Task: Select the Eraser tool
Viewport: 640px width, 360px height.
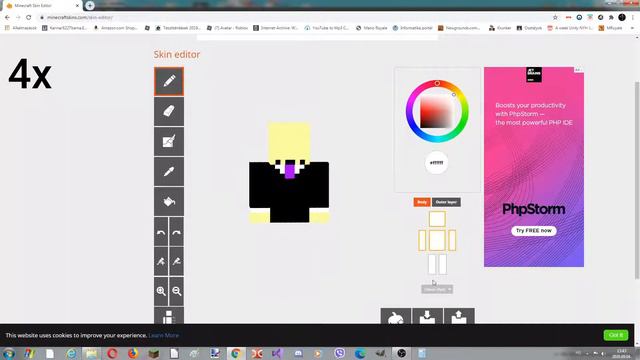Action: pyautogui.click(x=169, y=111)
